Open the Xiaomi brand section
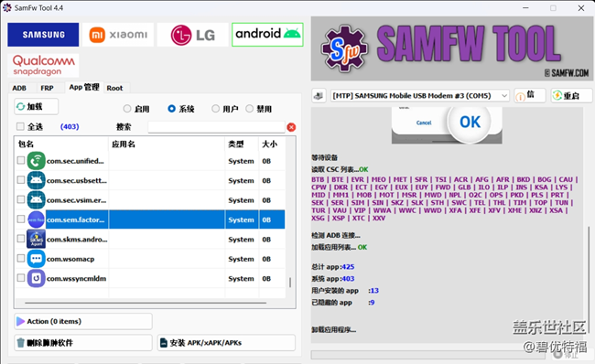 118,35
